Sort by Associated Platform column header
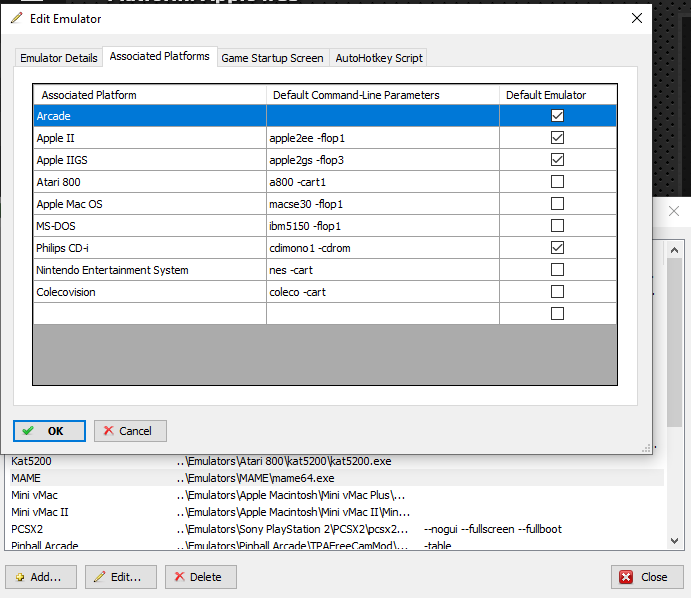This screenshot has height=598, width=691. pos(150,95)
